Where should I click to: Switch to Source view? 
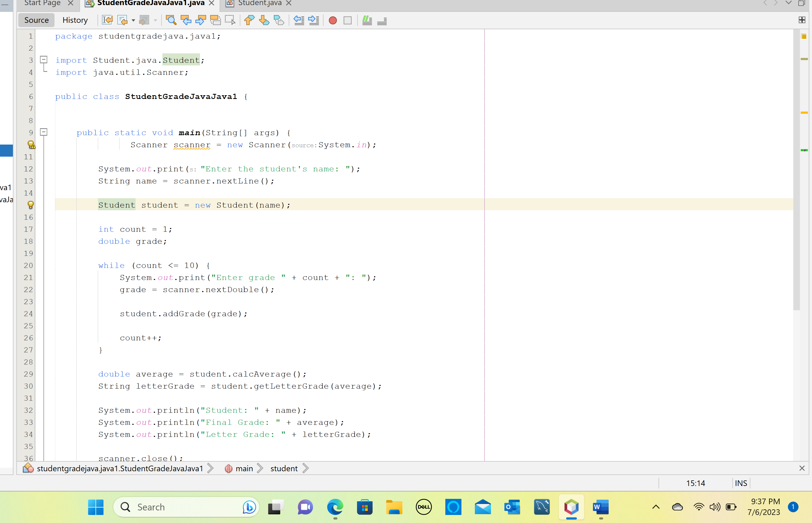coord(36,20)
